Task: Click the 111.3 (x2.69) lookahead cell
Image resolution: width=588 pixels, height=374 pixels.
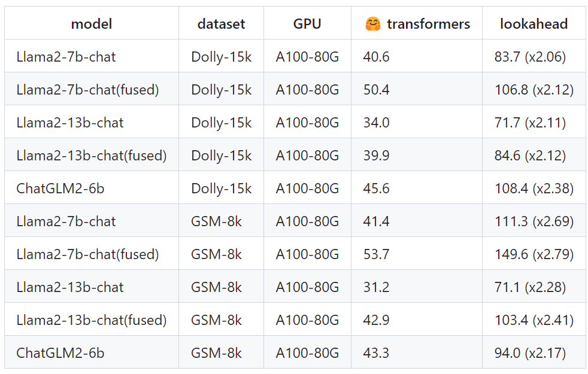Action: pyautogui.click(x=534, y=220)
